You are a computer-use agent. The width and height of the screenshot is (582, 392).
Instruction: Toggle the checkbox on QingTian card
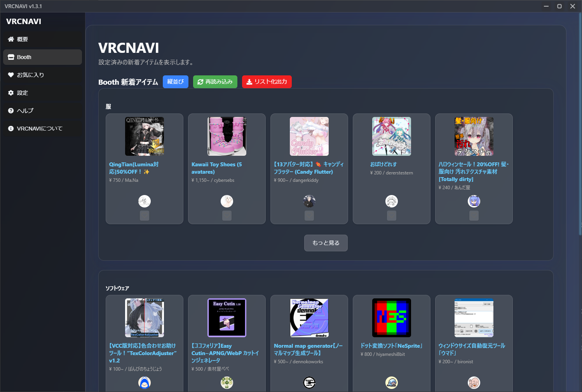tap(145, 216)
